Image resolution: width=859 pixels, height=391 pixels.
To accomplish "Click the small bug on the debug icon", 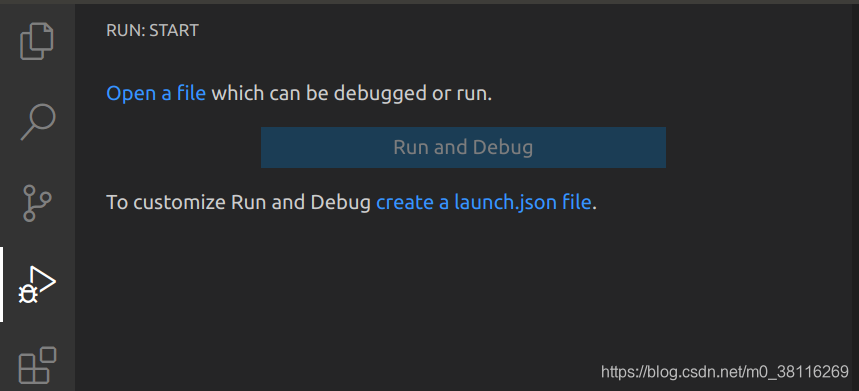I will click(28, 295).
